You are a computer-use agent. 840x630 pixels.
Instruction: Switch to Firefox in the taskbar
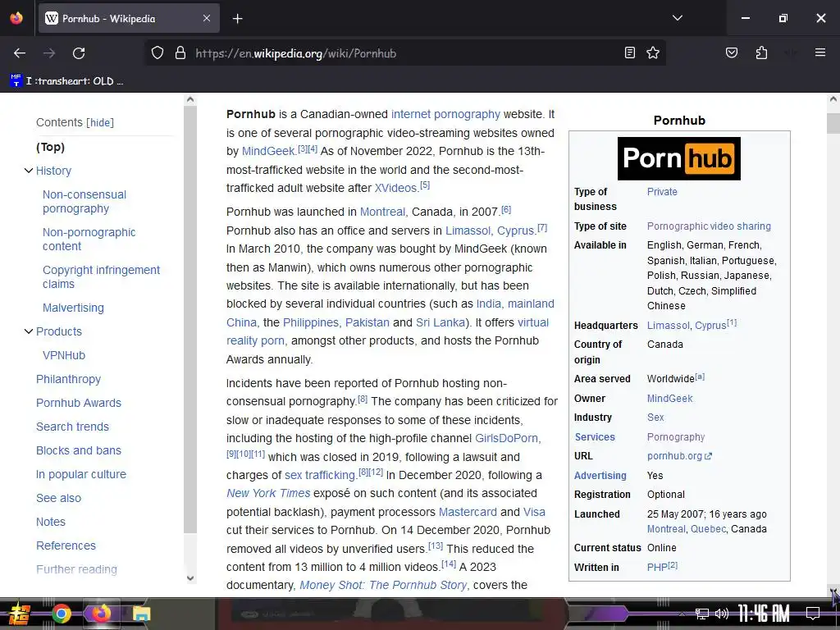click(101, 614)
